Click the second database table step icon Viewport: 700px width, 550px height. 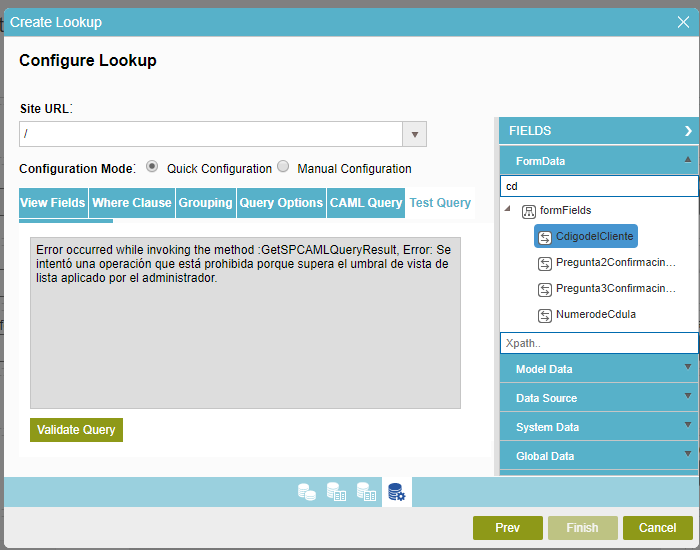[337, 492]
